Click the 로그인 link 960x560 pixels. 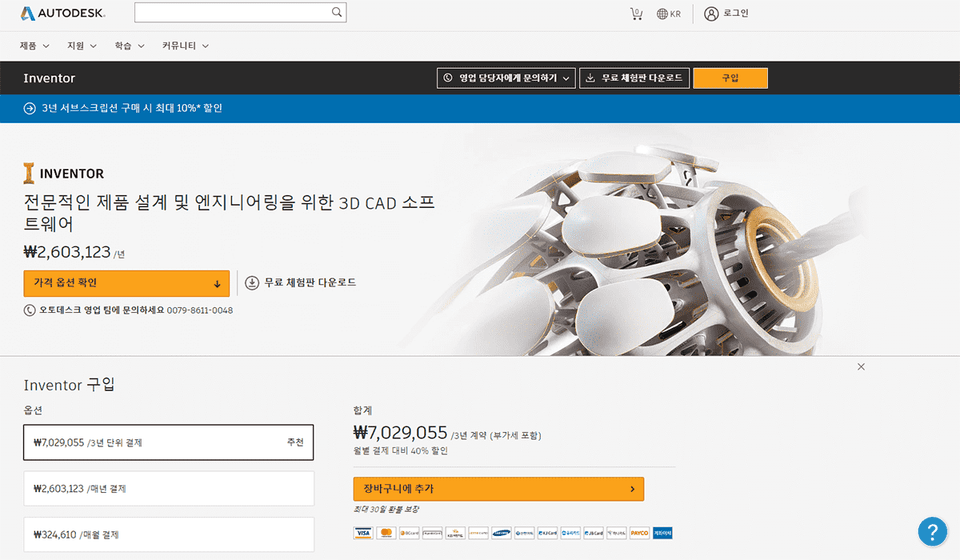pyautogui.click(x=736, y=13)
